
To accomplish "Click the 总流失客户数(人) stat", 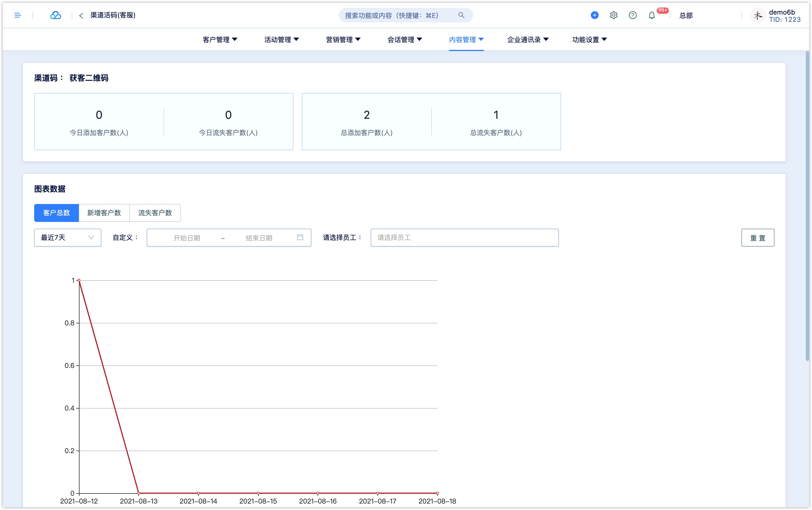I will pos(496,133).
